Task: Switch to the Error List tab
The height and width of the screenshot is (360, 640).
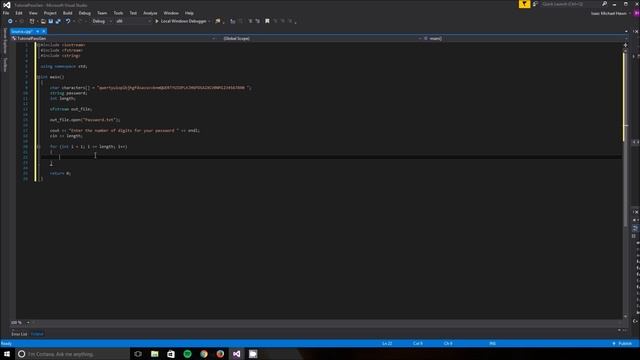Action: pos(19,334)
